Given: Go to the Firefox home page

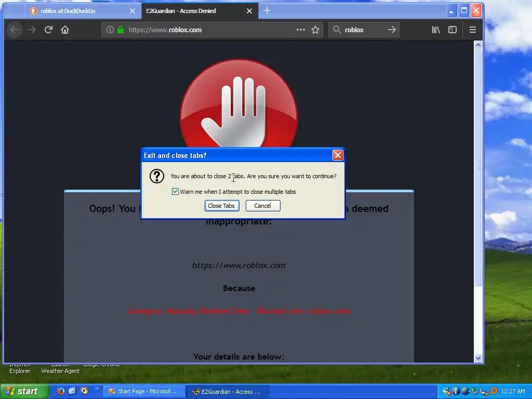Looking at the screenshot, I should [x=65, y=30].
